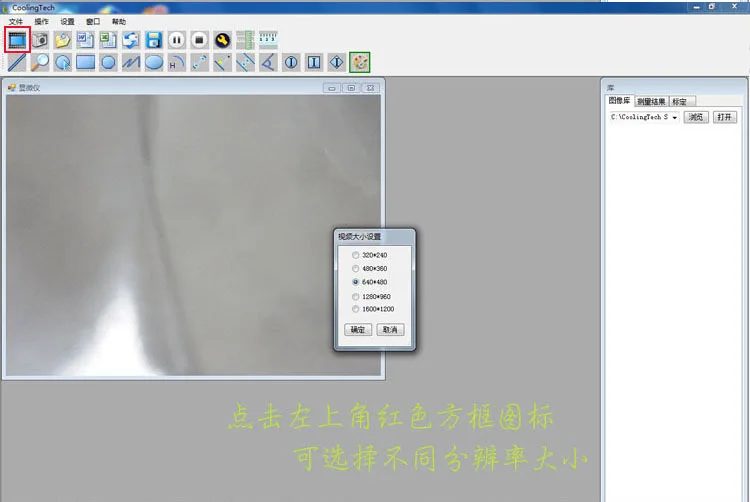Viewport: 750px width, 502px height.
Task: Select the square-with-bar marker tool
Action: (314, 62)
